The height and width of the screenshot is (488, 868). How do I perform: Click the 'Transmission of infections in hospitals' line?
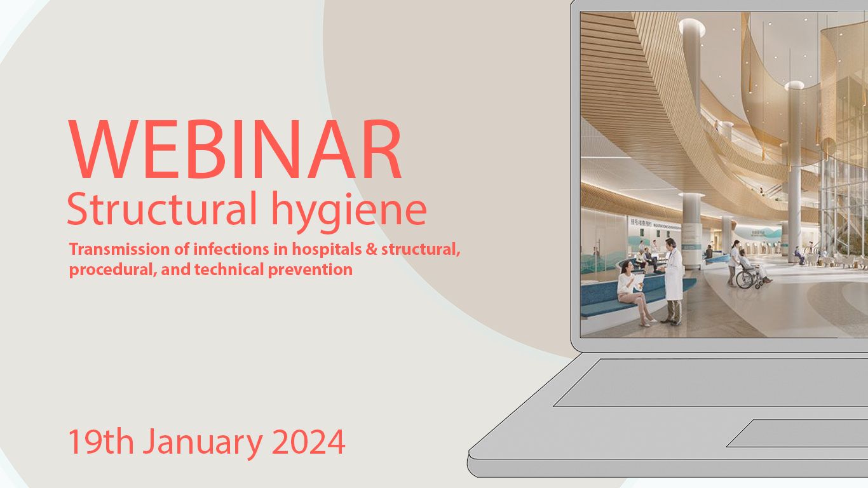pos(264,249)
